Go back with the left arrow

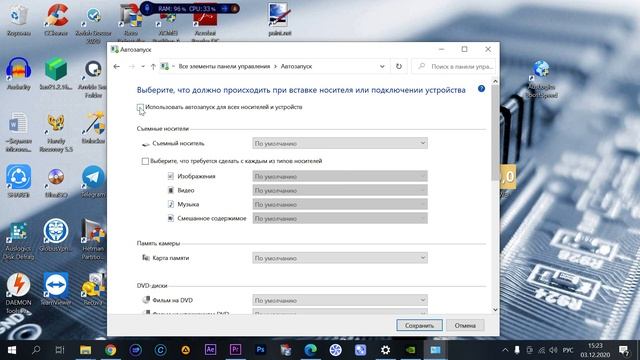[x=117, y=66]
